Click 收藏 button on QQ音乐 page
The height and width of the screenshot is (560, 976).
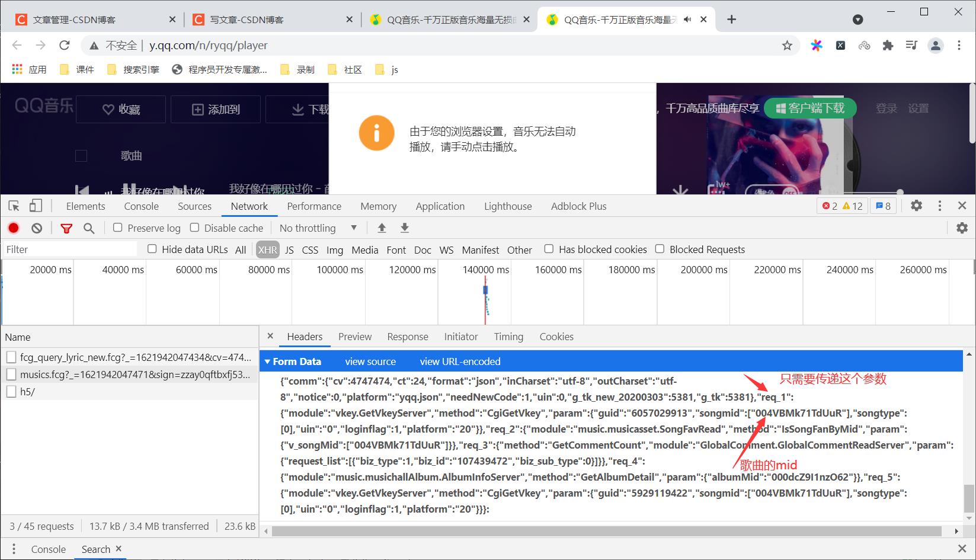point(121,109)
